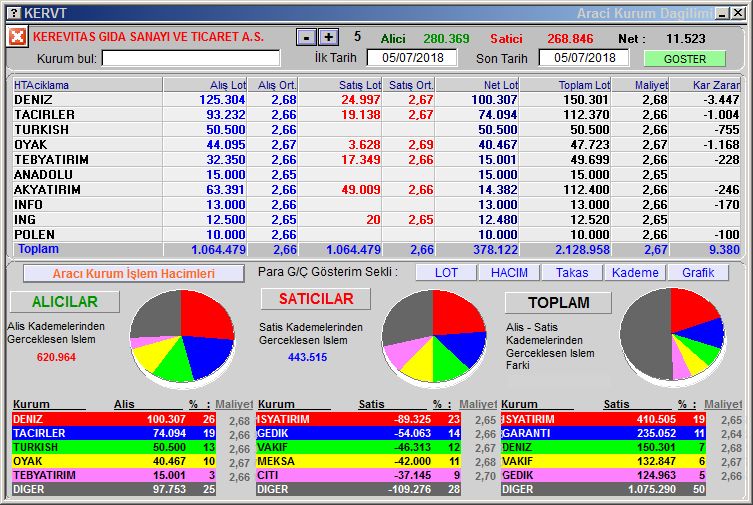Click blue GEDIK row with -54.063

359,433
